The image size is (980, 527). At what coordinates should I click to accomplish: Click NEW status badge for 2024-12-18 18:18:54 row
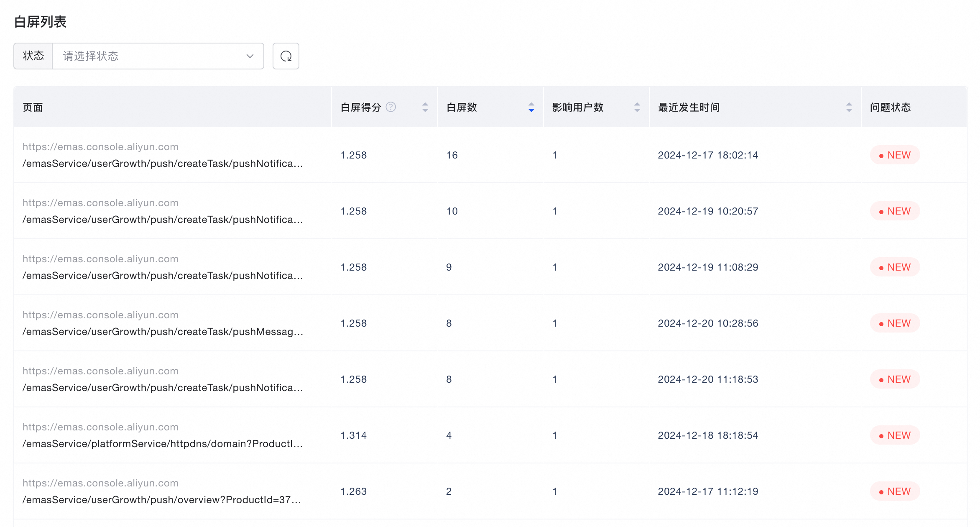point(895,435)
